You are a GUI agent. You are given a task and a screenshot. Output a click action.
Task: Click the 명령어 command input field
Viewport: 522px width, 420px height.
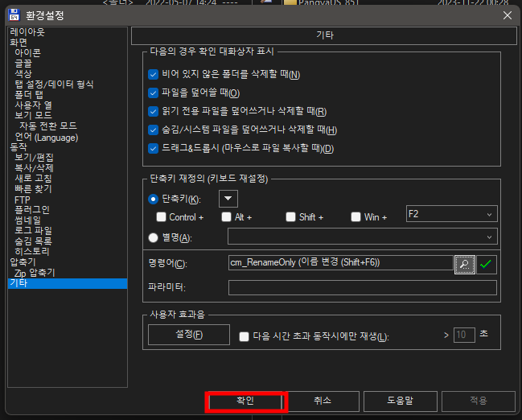click(341, 263)
